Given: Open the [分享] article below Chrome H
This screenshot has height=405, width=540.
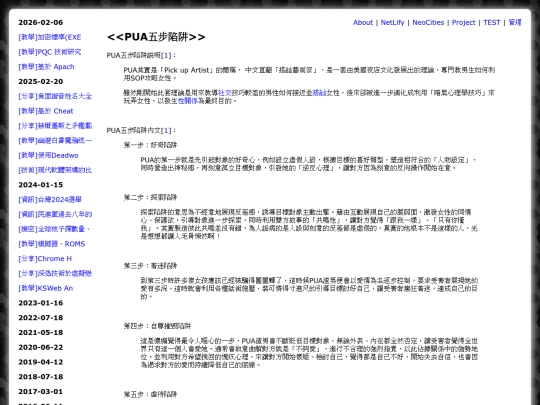Looking at the screenshot, I should pyautogui.click(x=55, y=273).
